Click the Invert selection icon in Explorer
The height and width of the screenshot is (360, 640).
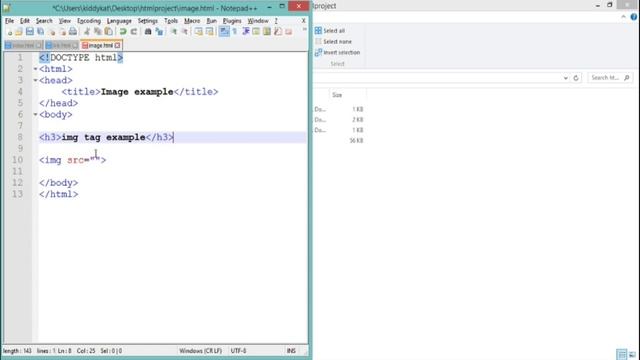pyautogui.click(x=318, y=52)
